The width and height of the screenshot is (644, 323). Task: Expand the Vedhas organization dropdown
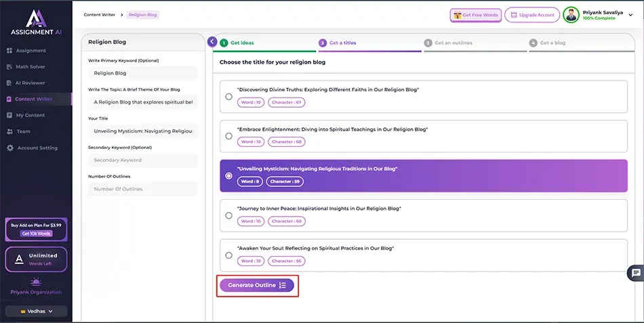pyautogui.click(x=36, y=311)
